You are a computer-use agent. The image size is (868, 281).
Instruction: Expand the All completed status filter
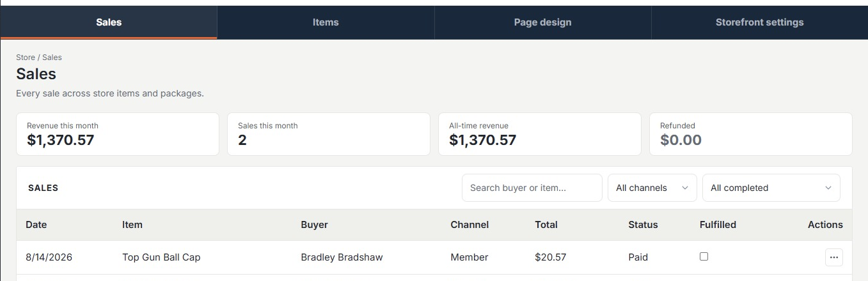(x=771, y=188)
